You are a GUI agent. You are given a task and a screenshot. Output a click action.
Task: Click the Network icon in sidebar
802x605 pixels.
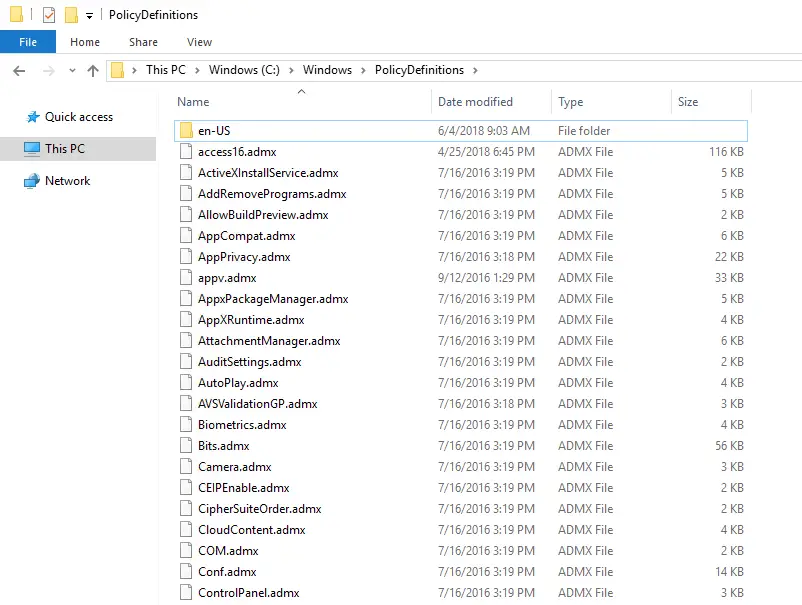click(x=32, y=181)
